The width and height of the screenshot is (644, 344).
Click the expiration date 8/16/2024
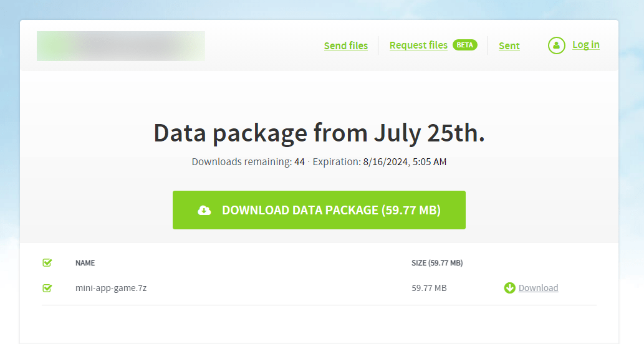click(385, 162)
